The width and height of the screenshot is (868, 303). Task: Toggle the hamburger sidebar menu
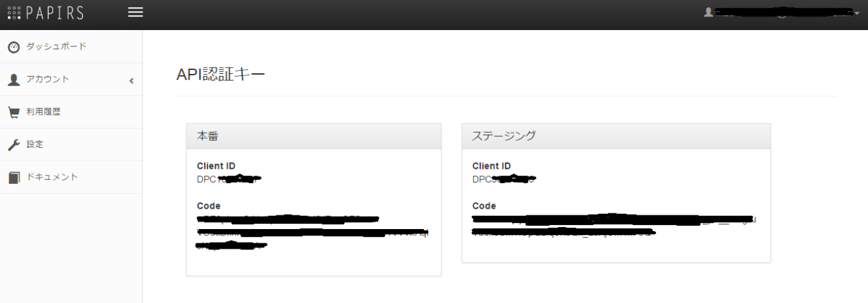(x=135, y=13)
